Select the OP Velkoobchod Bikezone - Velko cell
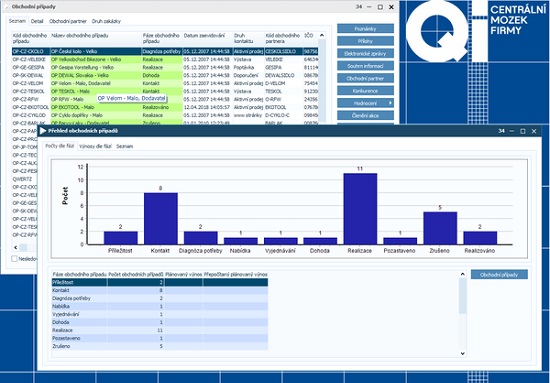 click(x=96, y=60)
